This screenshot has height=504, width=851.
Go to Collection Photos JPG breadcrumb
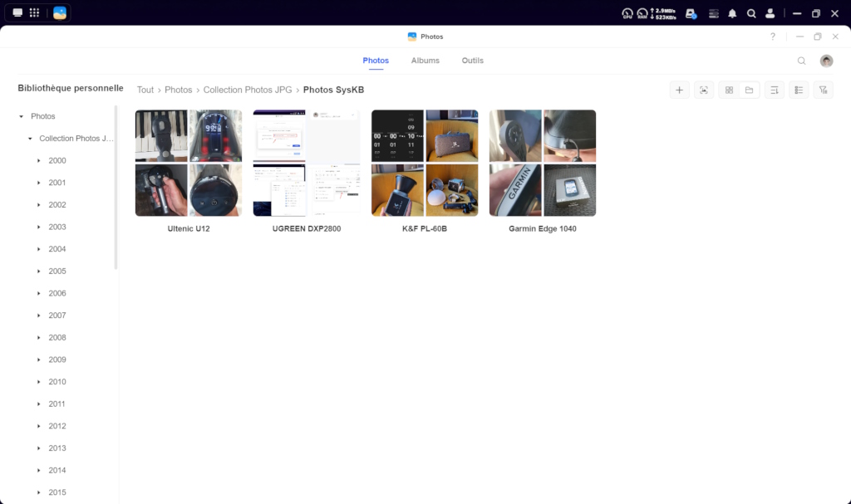point(248,90)
